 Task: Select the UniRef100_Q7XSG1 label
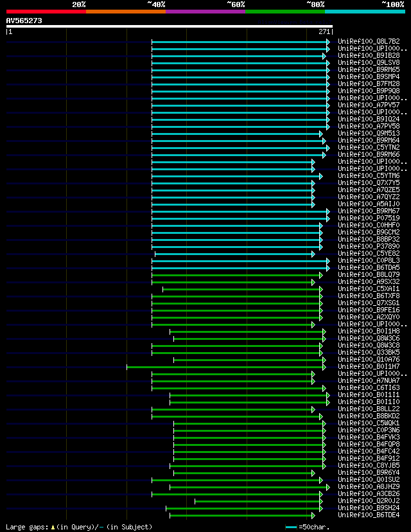click(x=369, y=303)
